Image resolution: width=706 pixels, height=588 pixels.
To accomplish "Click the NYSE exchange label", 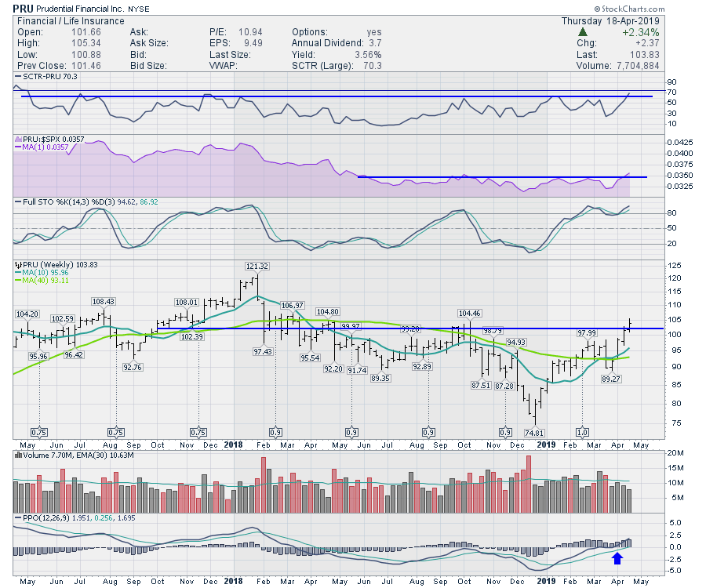I will click(139, 9).
